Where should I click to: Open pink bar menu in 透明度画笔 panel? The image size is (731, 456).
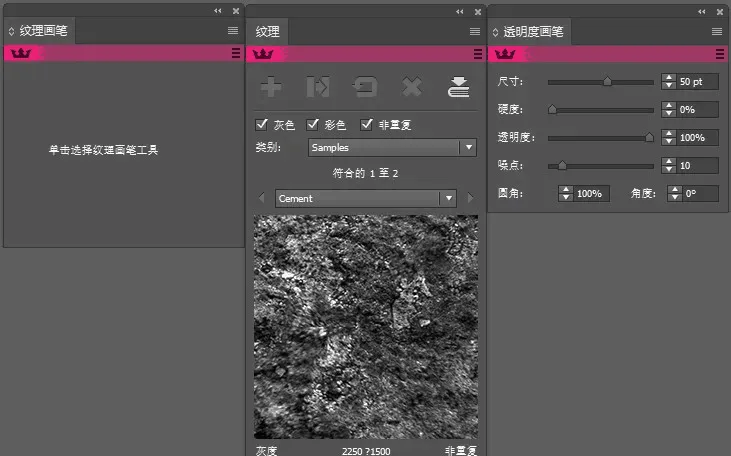(x=720, y=54)
